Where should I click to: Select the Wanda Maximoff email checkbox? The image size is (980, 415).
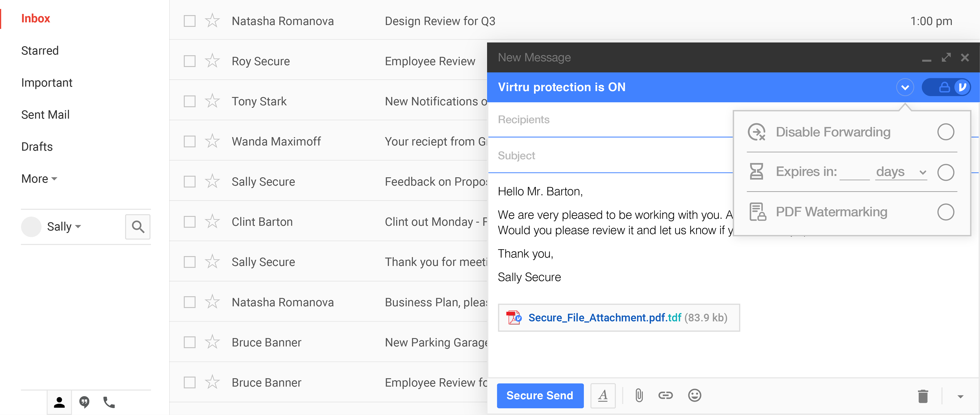pos(189,142)
